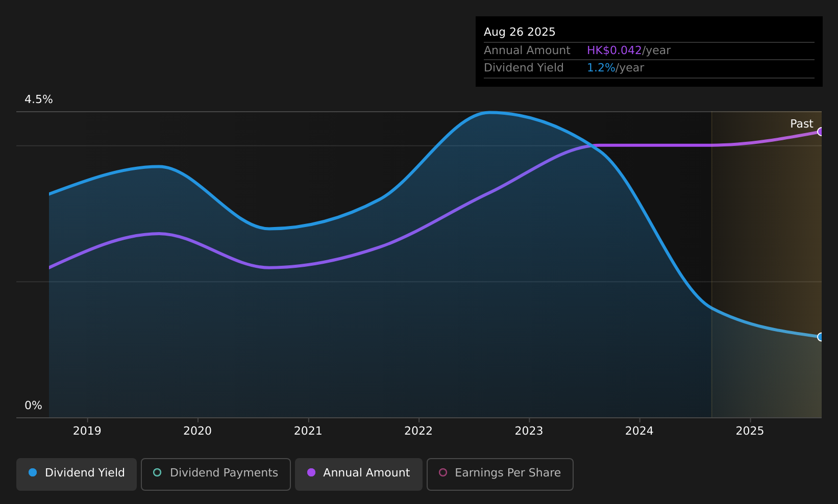Enable the Earnings Per Share series
The image size is (838, 504).
click(x=500, y=474)
